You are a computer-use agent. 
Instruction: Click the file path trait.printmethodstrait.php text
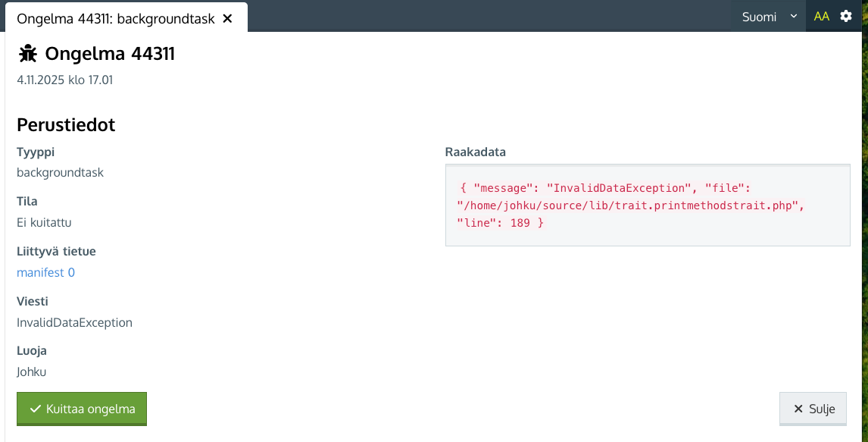pos(630,205)
